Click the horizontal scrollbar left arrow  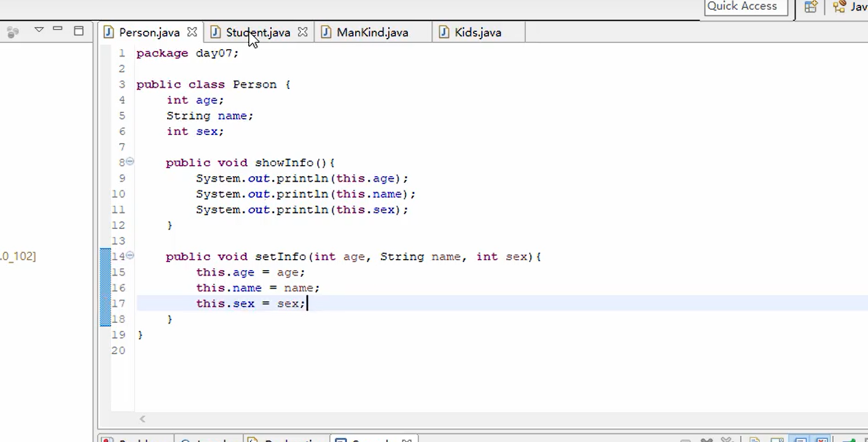tap(142, 419)
